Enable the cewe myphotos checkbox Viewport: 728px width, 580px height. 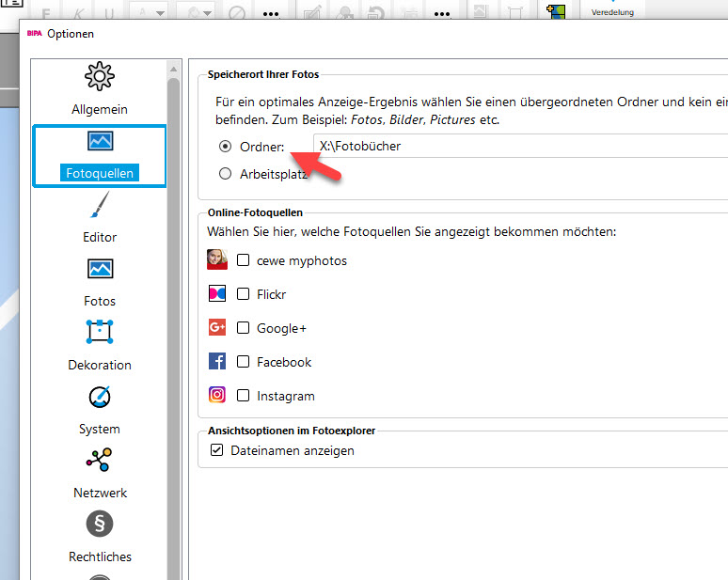tap(243, 259)
